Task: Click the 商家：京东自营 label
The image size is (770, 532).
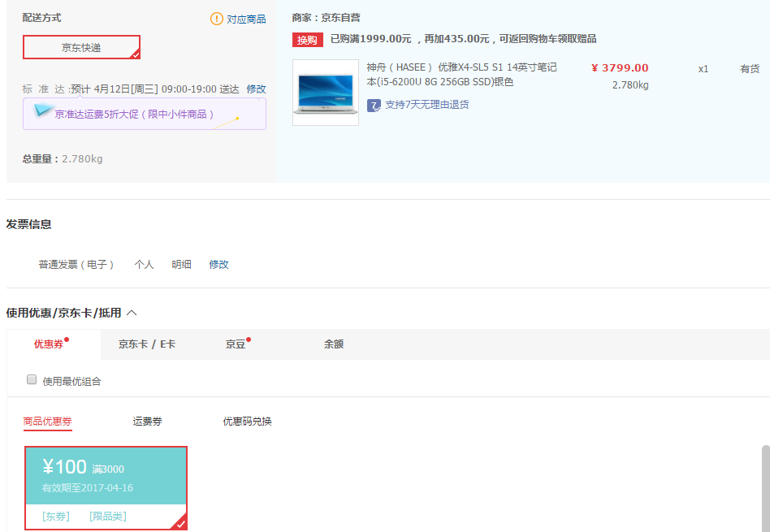Action: click(326, 18)
